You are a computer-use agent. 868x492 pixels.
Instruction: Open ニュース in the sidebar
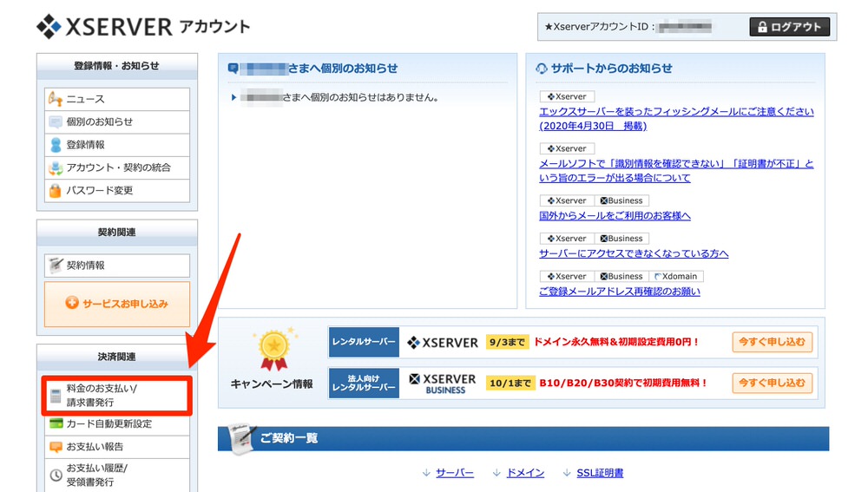pos(117,99)
